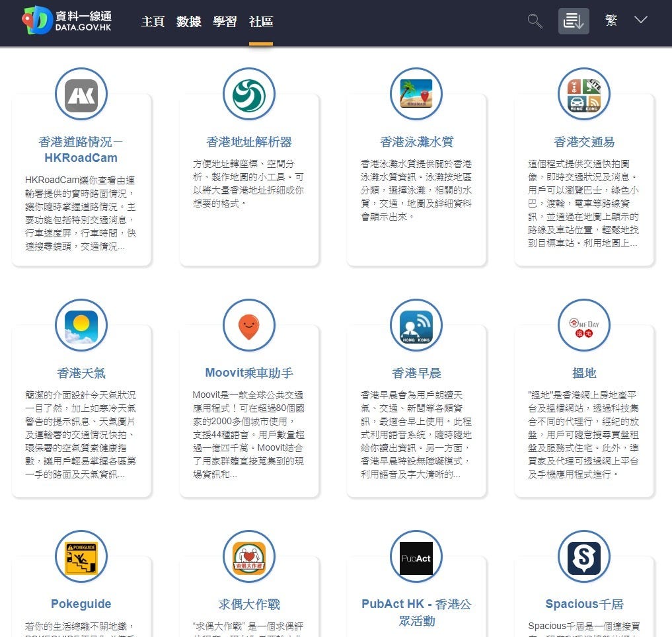Image resolution: width=672 pixels, height=637 pixels.
Task: Go to 主頁 menu item
Action: click(x=153, y=21)
